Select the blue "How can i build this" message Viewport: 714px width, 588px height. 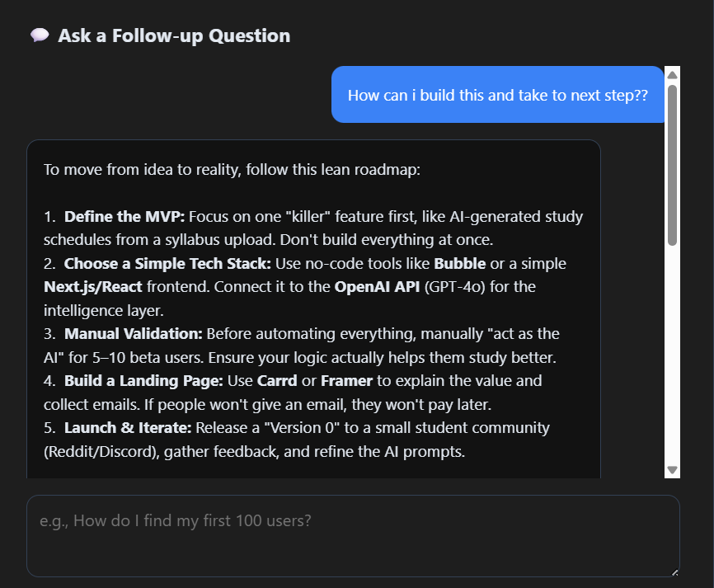point(497,95)
